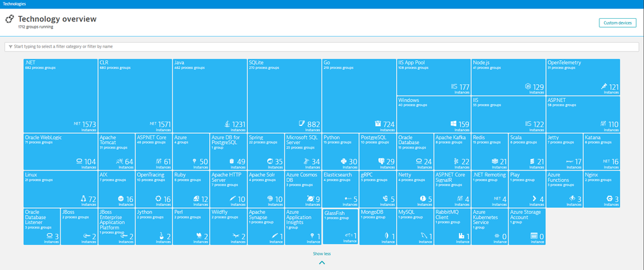Click the MongoDB leaf icon beside 1
Image resolution: width=644 pixels, height=270 pixels.
[386, 236]
